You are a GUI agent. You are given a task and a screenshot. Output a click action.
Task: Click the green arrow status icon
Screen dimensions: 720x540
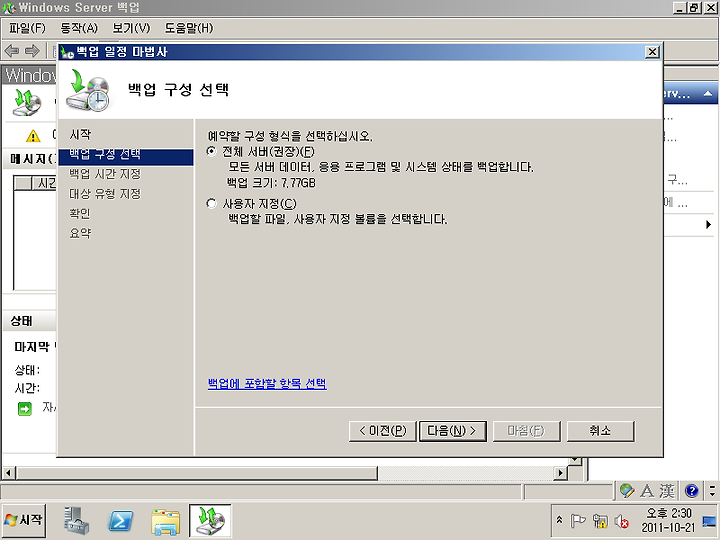pyautogui.click(x=24, y=408)
